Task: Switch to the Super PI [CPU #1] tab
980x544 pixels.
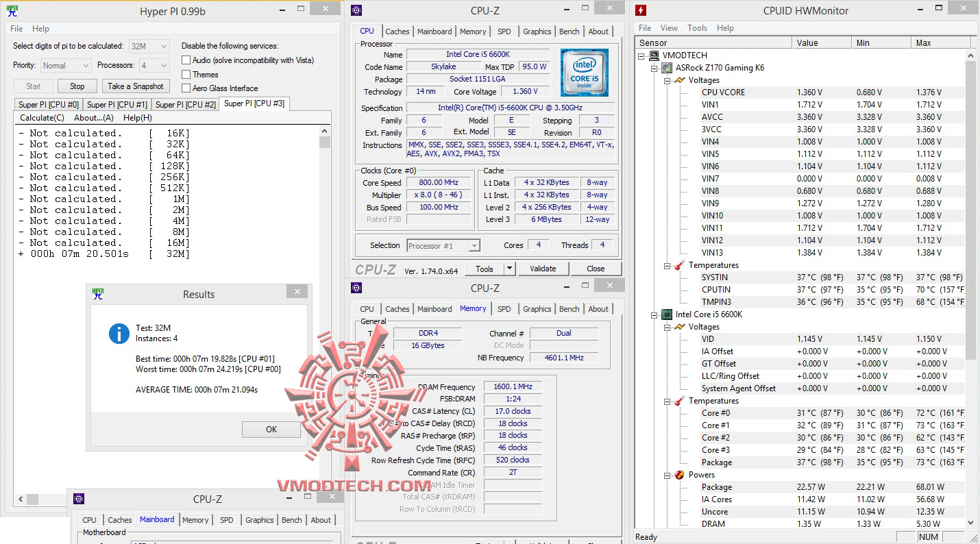Action: 117,105
